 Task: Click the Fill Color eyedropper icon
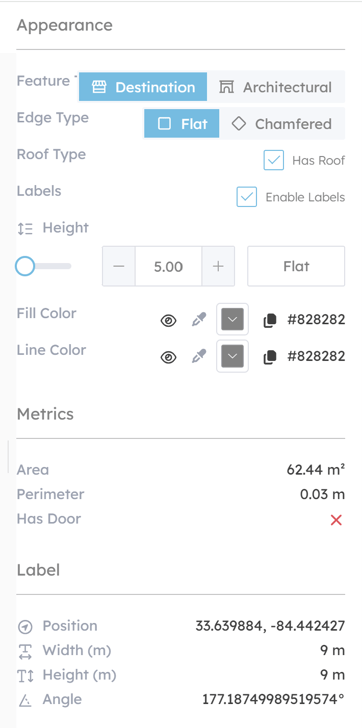point(199,320)
